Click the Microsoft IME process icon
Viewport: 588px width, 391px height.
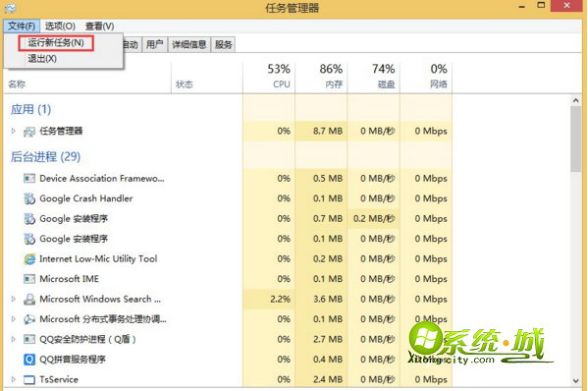coord(29,279)
